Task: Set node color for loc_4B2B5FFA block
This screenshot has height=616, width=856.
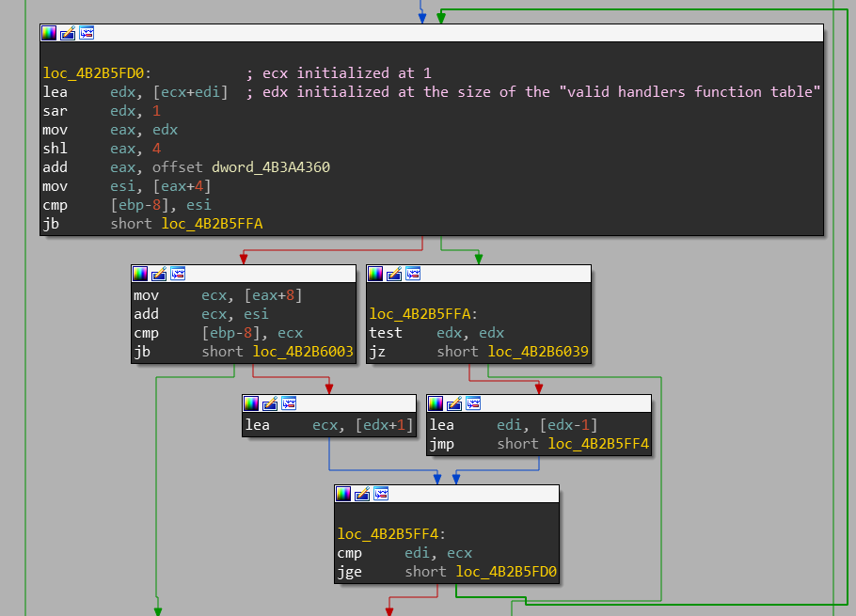Action: click(x=375, y=274)
